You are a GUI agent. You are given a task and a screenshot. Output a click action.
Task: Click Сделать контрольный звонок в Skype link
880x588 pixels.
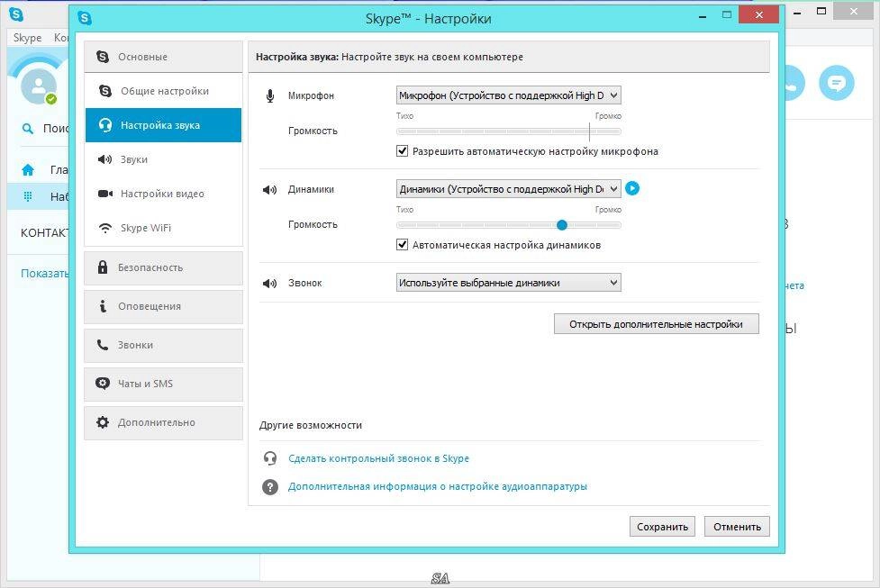[x=379, y=458]
